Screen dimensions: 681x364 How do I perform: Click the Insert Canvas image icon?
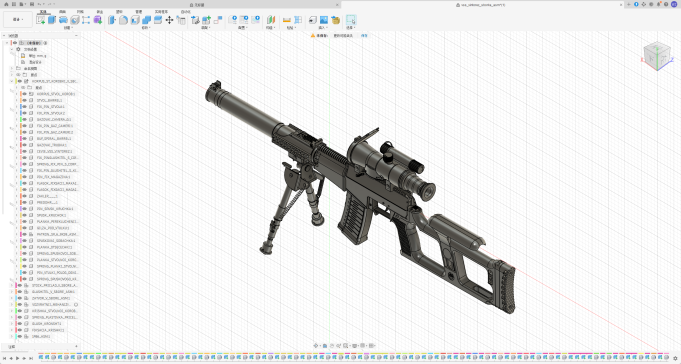(x=324, y=20)
